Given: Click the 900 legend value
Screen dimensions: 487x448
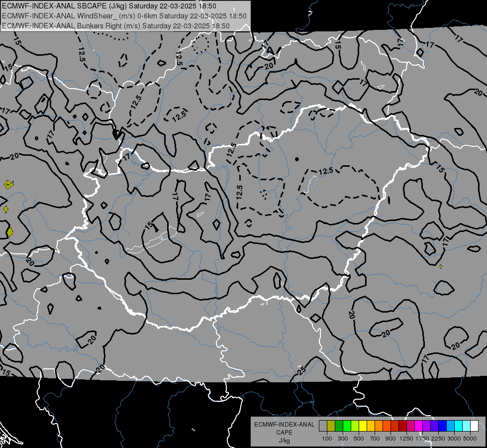Looking at the screenshot, I should [390, 439].
